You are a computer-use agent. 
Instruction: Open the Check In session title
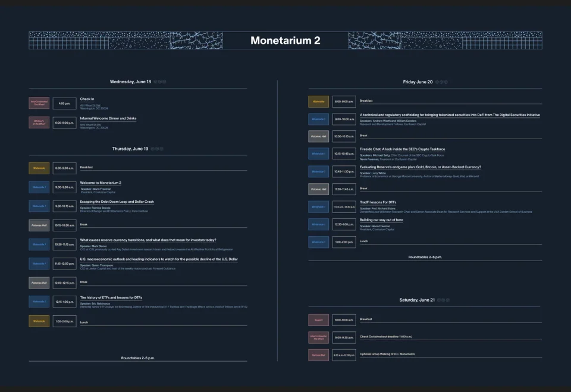coord(87,99)
